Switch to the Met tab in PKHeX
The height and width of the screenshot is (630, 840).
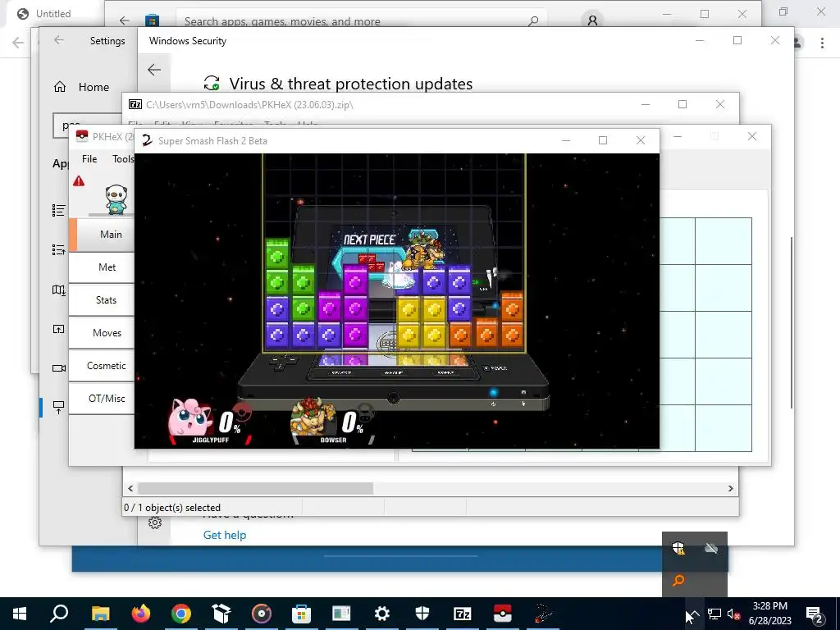click(x=103, y=267)
